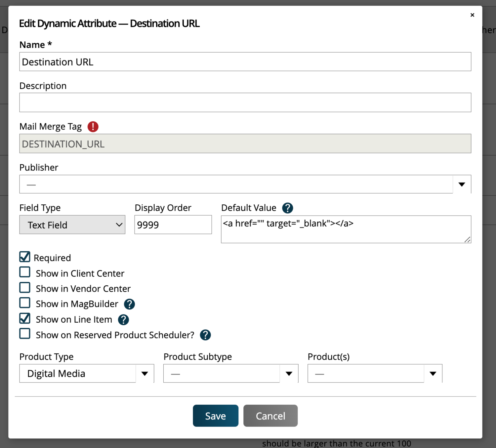The width and height of the screenshot is (496, 448).
Task: Open help for Show in MagBuilder
Action: pos(129,304)
